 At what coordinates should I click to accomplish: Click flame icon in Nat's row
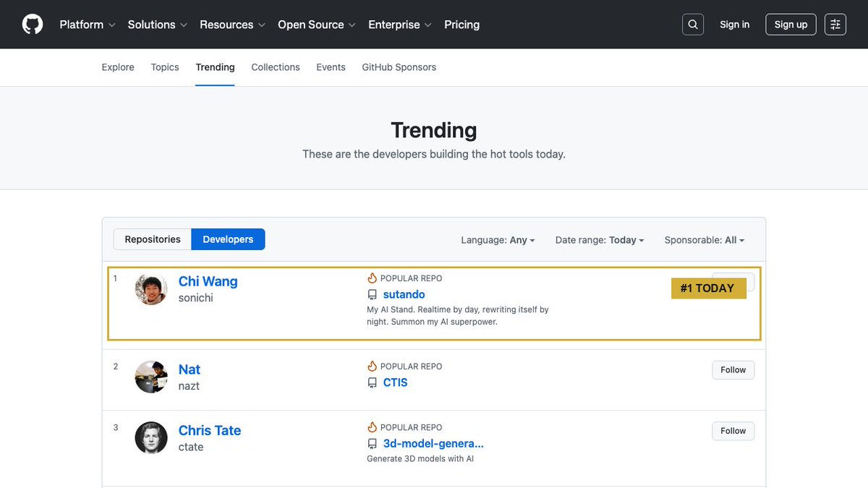click(373, 367)
